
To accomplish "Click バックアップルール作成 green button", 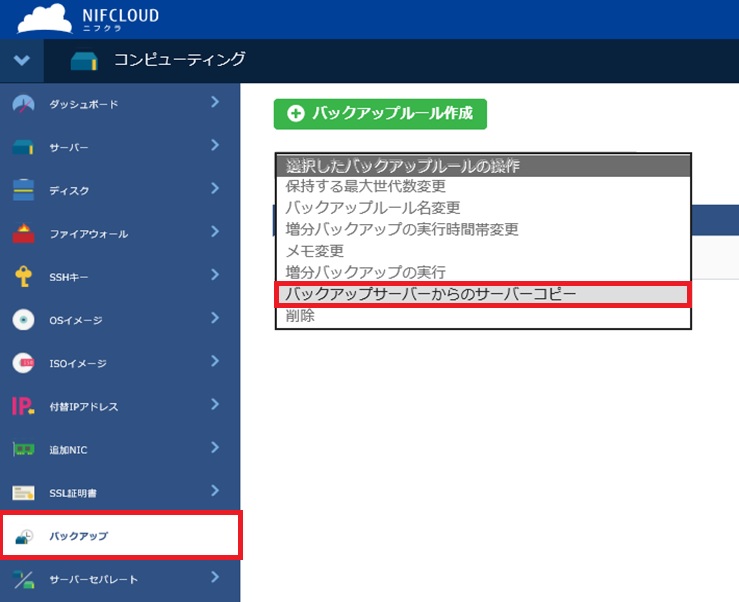I will coord(380,114).
